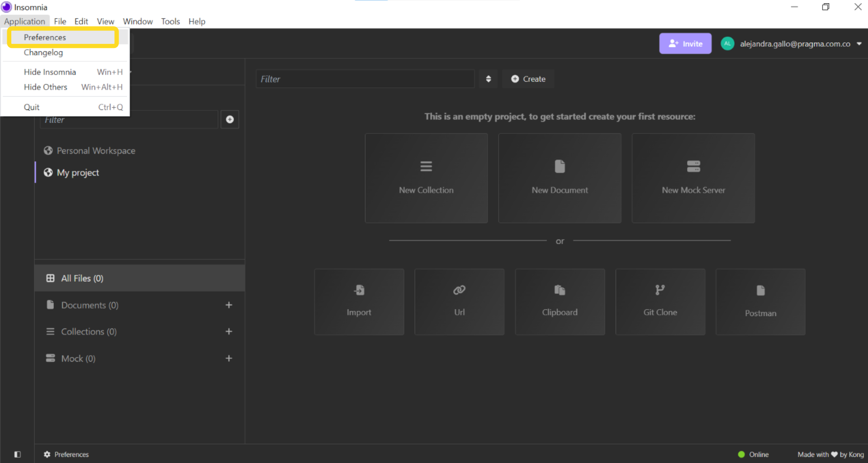
Task: Open the Window menu
Action: (x=138, y=21)
